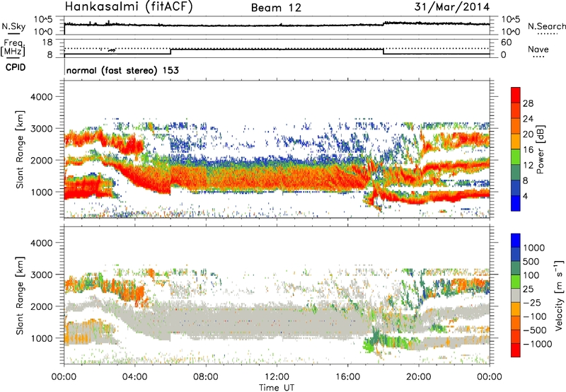Screen dimensions: 566x392
Task: Click the -1000 label on Velocity colorbar
Action: tap(537, 344)
